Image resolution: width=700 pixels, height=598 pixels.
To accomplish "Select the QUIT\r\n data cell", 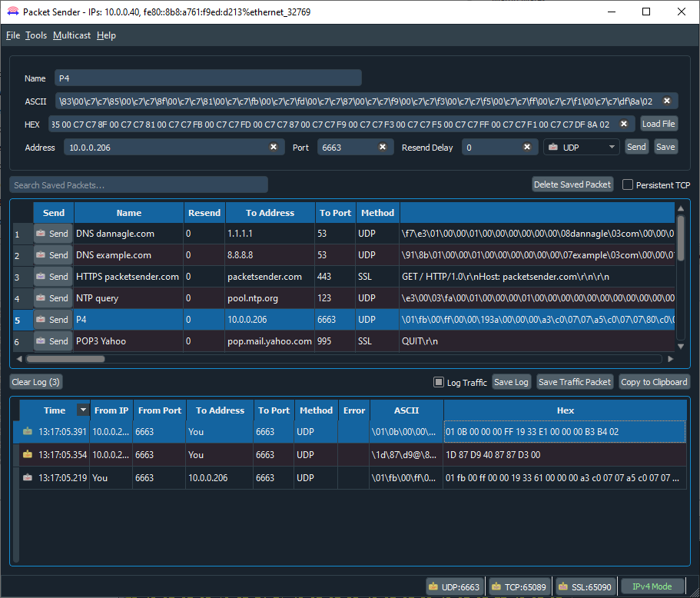I will coord(537,341).
